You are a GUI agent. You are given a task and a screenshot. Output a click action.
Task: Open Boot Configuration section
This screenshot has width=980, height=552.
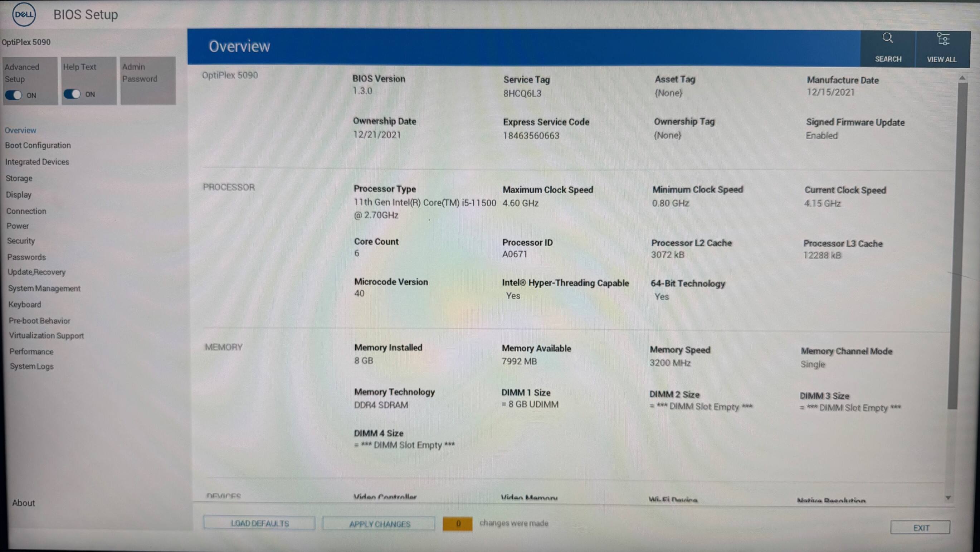38,145
